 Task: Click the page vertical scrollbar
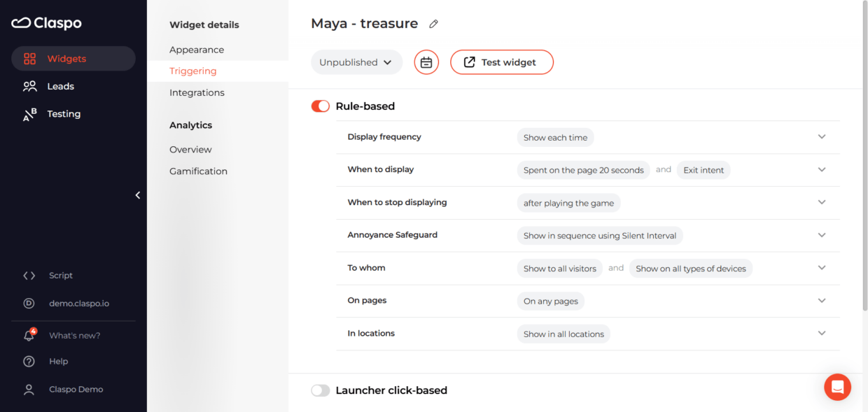pyautogui.click(x=864, y=154)
